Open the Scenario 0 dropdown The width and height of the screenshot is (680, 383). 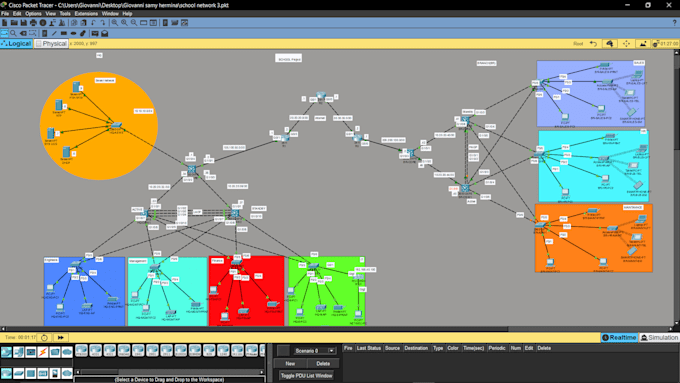[x=313, y=350]
